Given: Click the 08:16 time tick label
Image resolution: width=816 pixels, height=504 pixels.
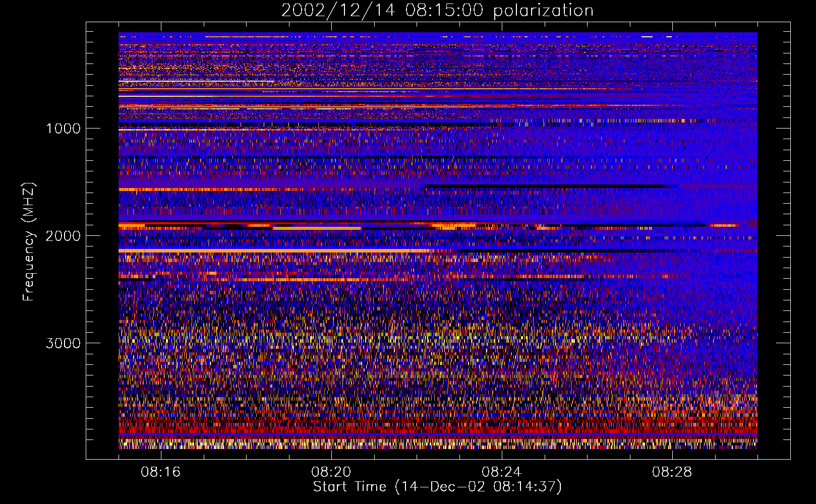Looking at the screenshot, I should point(161,472).
